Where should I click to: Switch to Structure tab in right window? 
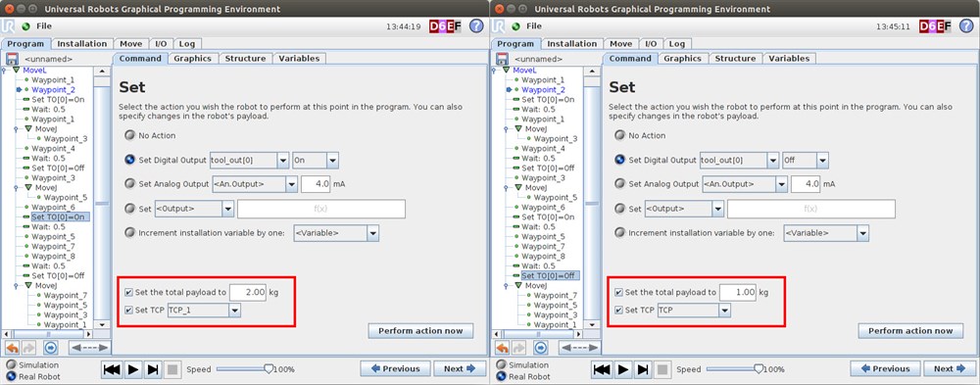(735, 58)
